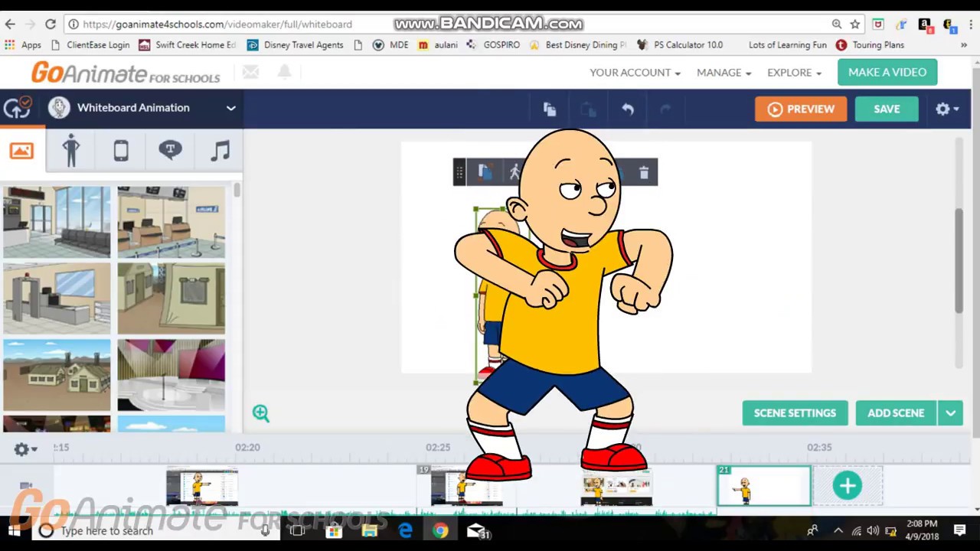Reload the browser page
Screen dimensions: 980x551
pyautogui.click(x=50, y=24)
